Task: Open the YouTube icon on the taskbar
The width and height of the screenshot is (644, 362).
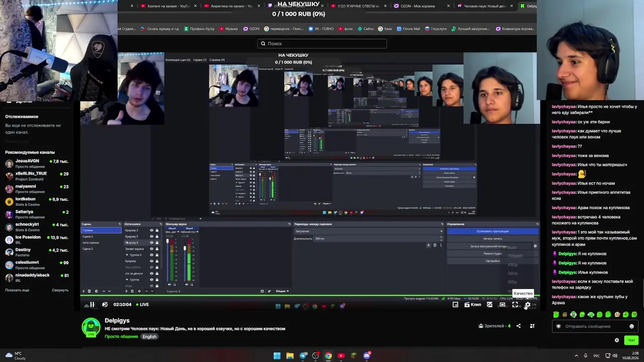Action: pos(341,356)
